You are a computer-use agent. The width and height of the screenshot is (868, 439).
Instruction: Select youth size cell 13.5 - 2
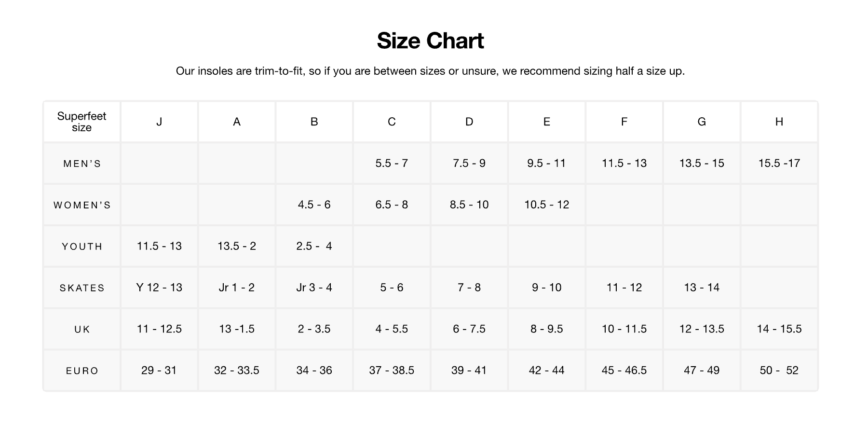click(x=237, y=246)
